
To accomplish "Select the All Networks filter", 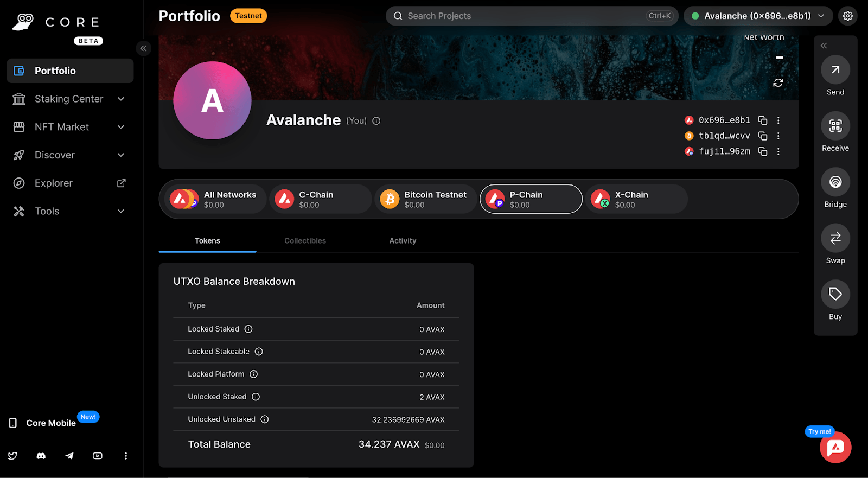I will 215,199.
